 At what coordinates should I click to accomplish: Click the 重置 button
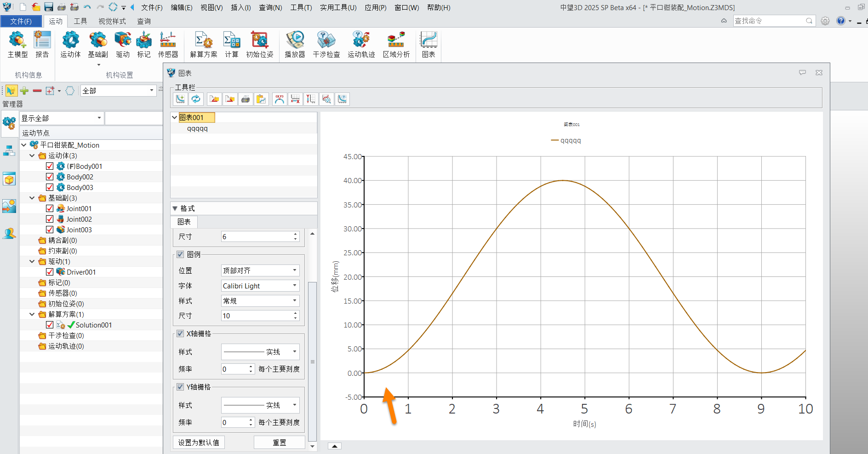coord(280,443)
